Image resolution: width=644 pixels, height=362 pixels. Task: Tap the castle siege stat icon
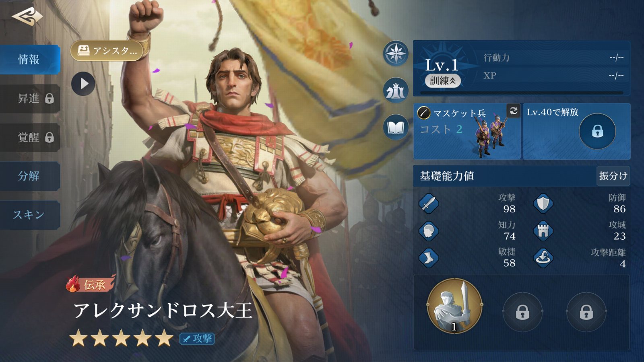(543, 231)
